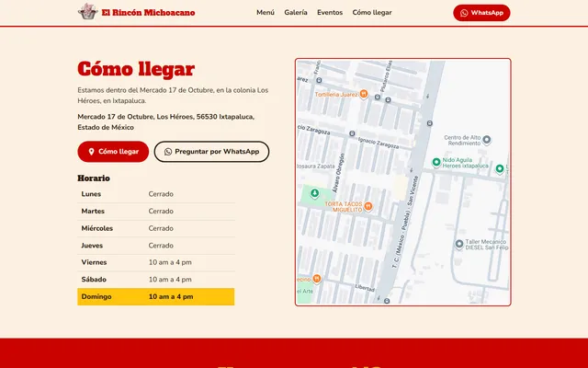Click the El Rincón Michoacano logo image
The width and height of the screenshot is (588, 368).
tap(88, 12)
